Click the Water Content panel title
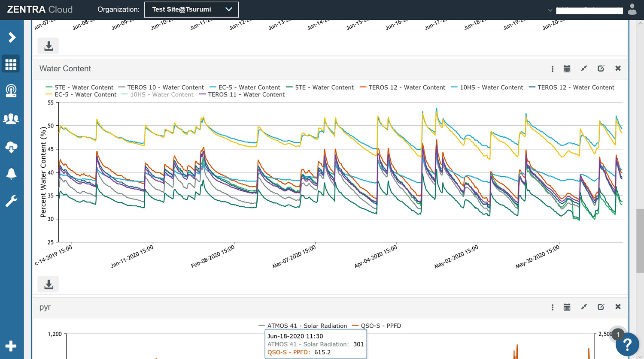The width and height of the screenshot is (644, 359). (65, 69)
